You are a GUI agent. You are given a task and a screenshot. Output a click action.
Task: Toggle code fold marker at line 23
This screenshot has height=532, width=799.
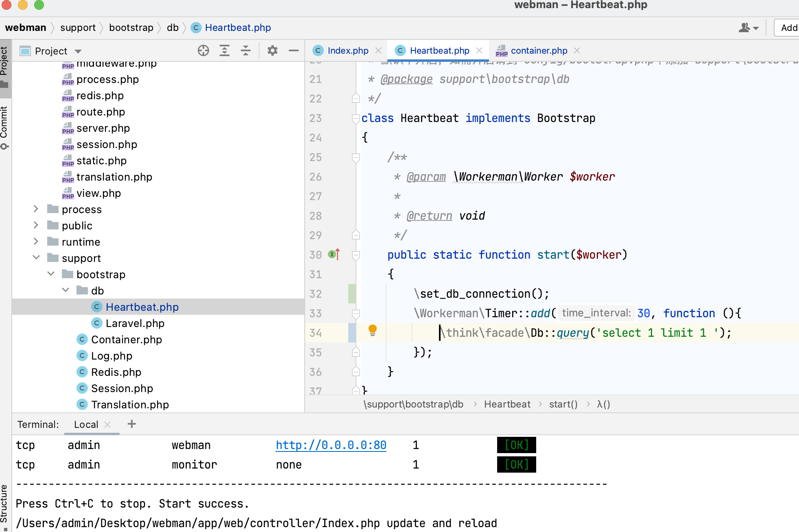356,118
